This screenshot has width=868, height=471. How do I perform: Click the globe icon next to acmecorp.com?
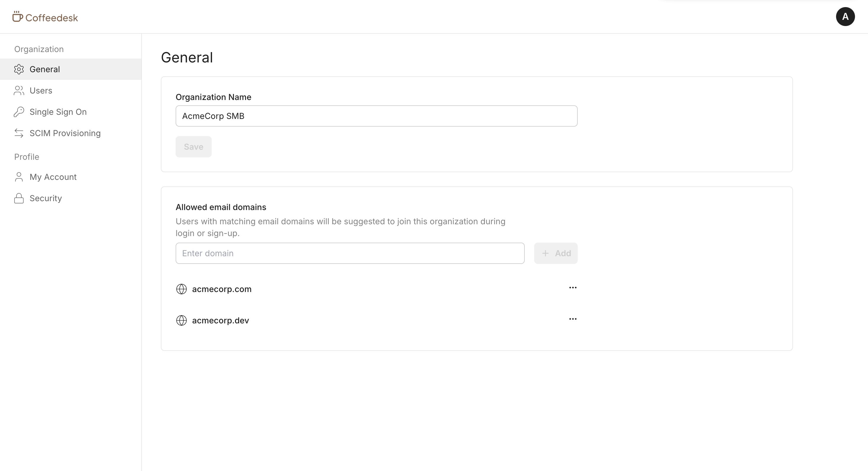tap(181, 289)
